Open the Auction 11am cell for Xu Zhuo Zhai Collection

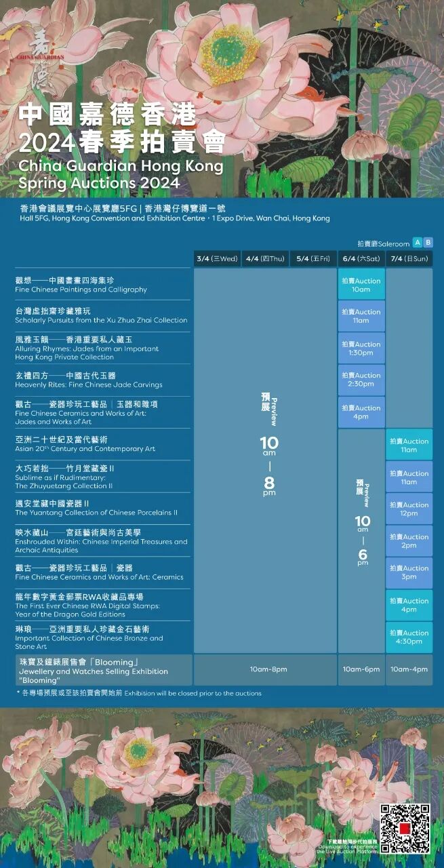pos(361,316)
